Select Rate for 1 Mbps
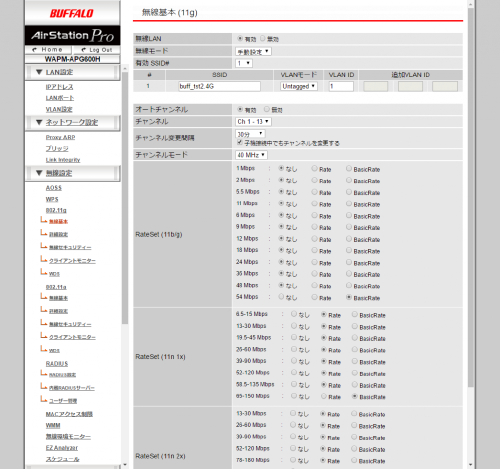The image size is (500, 469). (x=314, y=168)
